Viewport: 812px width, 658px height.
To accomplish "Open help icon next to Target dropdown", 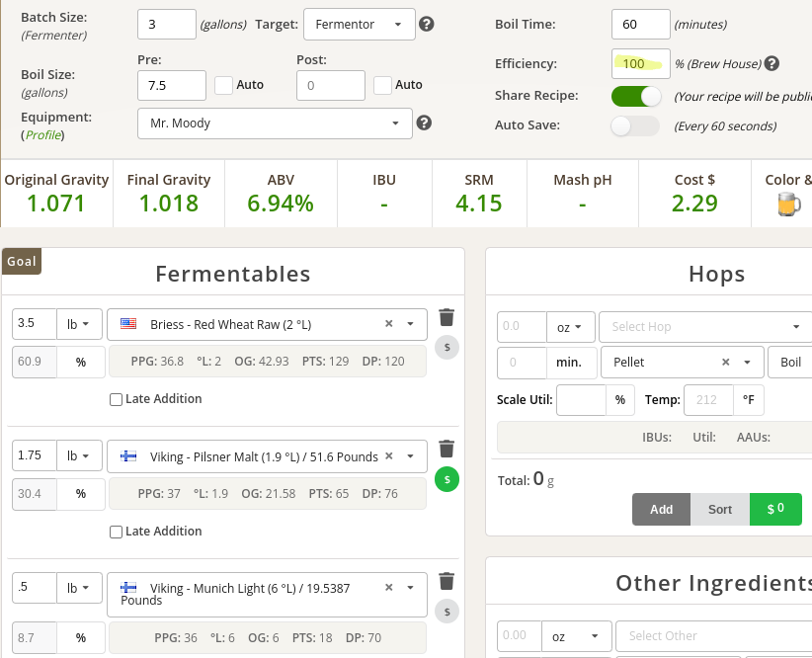I will [427, 24].
